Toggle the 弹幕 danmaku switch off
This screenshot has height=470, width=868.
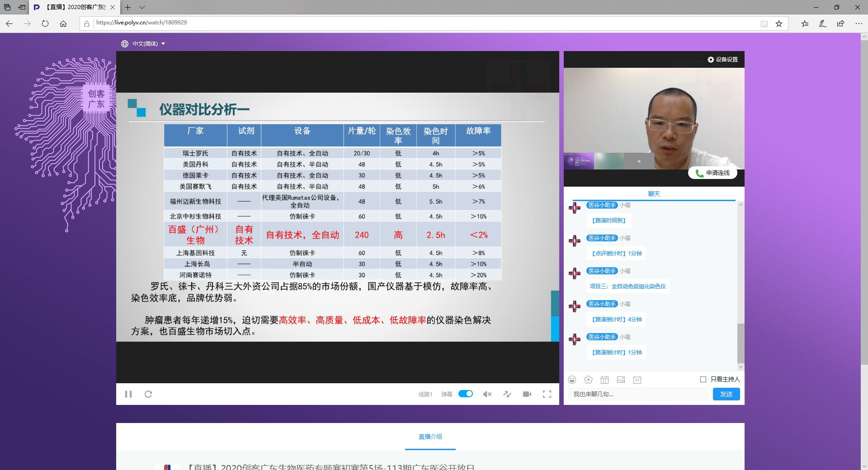pyautogui.click(x=466, y=394)
